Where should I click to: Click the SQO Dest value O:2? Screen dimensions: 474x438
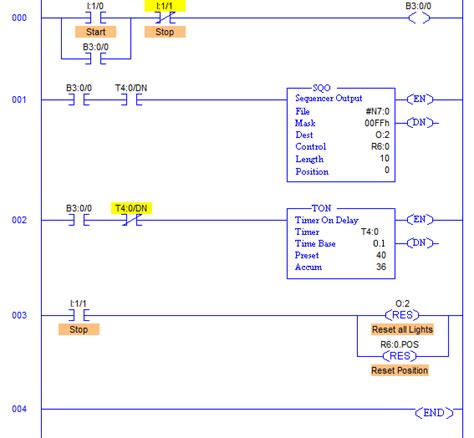[x=382, y=135]
